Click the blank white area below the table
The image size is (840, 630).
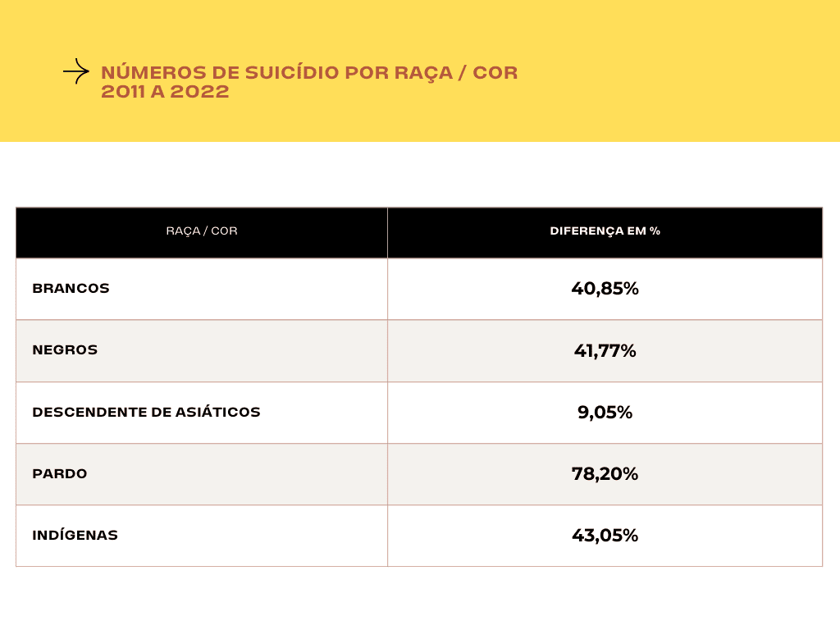pyautogui.click(x=420, y=599)
